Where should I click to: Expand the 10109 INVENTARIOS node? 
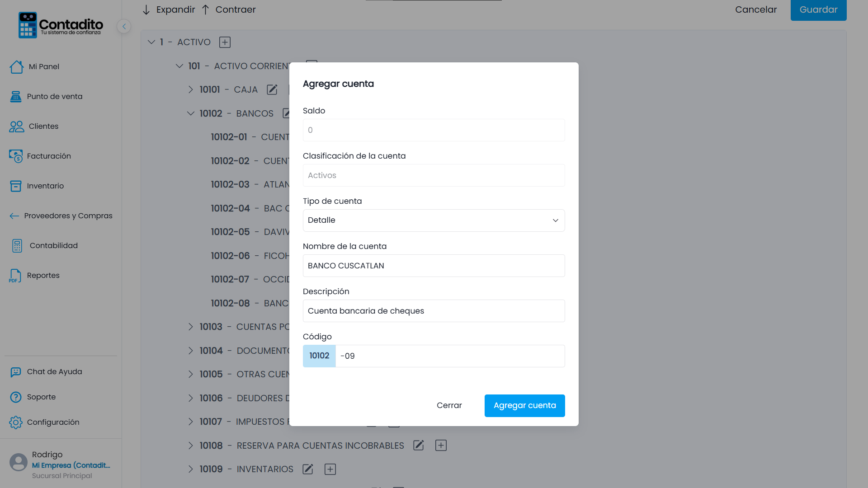190,469
